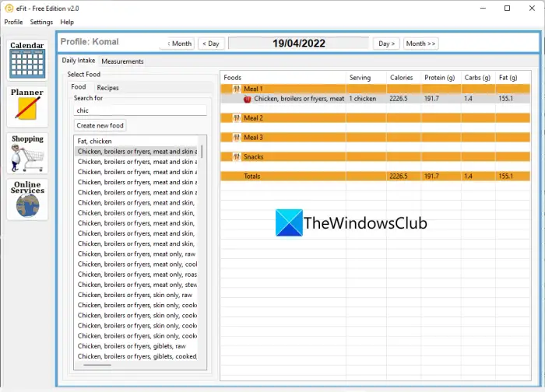Click the Search for field containing chic

pos(140,110)
